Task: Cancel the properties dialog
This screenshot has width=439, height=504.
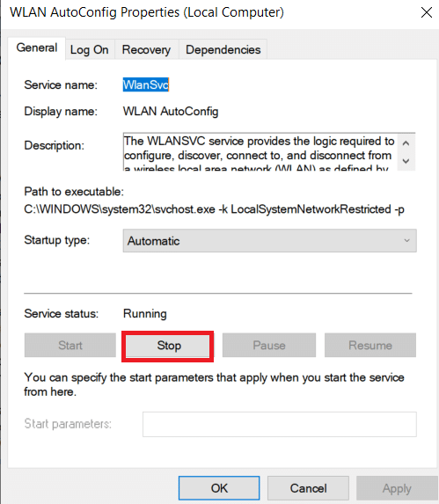Action: click(308, 488)
